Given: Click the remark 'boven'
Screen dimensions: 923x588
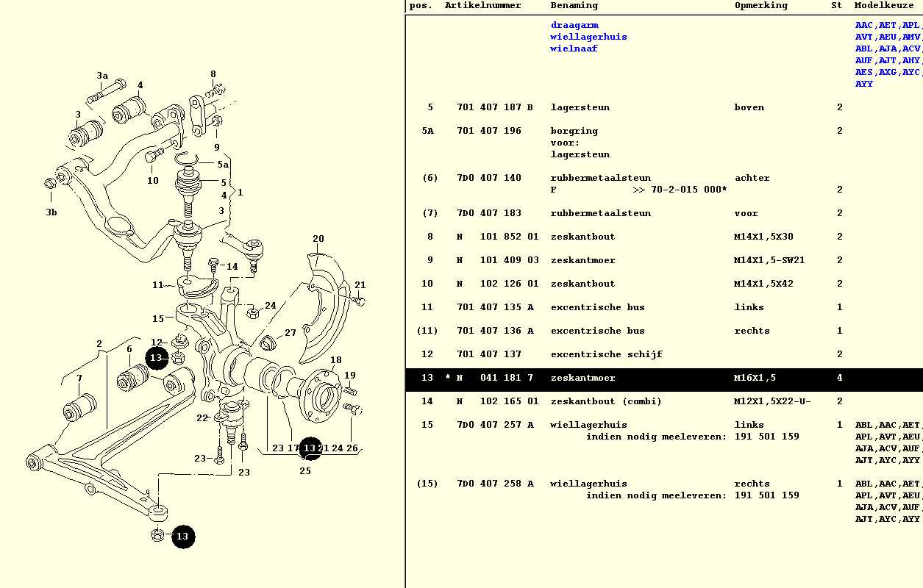Looking at the screenshot, I should (x=749, y=107).
